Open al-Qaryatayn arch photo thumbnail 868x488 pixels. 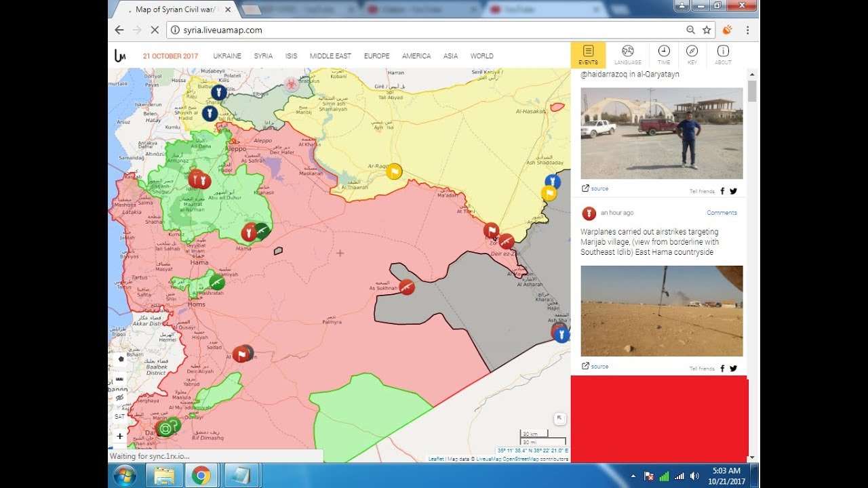pyautogui.click(x=662, y=133)
